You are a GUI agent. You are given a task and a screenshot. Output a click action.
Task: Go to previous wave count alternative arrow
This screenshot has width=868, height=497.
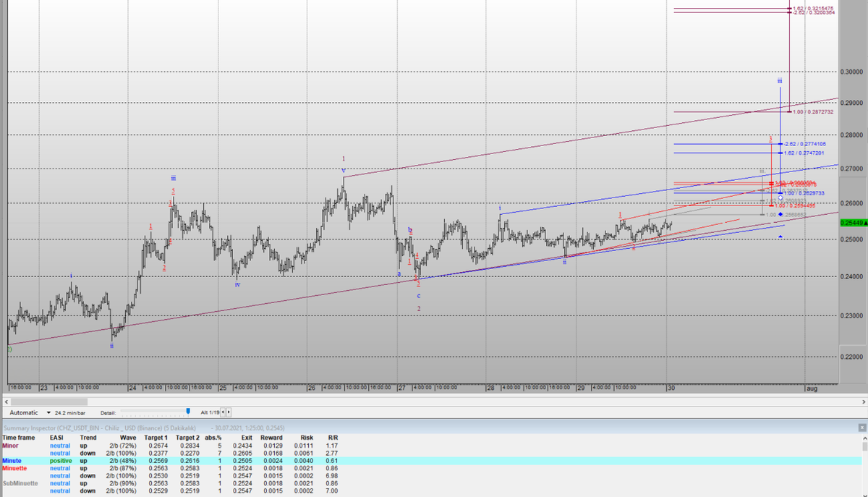pos(223,412)
